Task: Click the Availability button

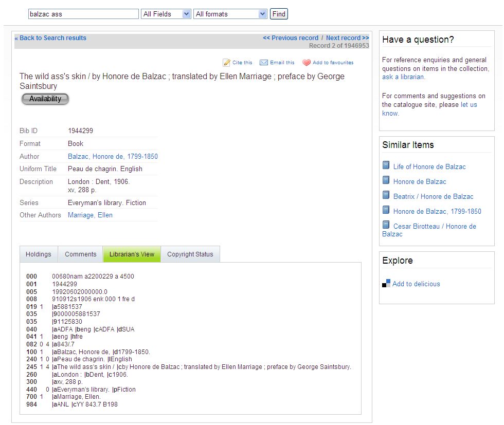Action: (x=45, y=99)
